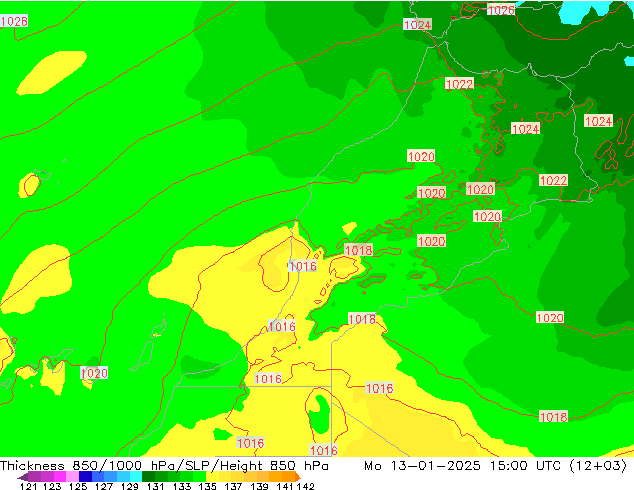Click the '1020' label on the lower-right isobar

click(549, 317)
